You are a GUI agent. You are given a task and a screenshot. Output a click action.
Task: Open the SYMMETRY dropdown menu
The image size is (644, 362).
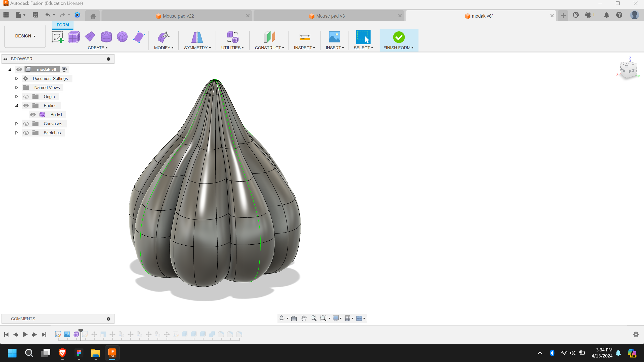pyautogui.click(x=197, y=48)
